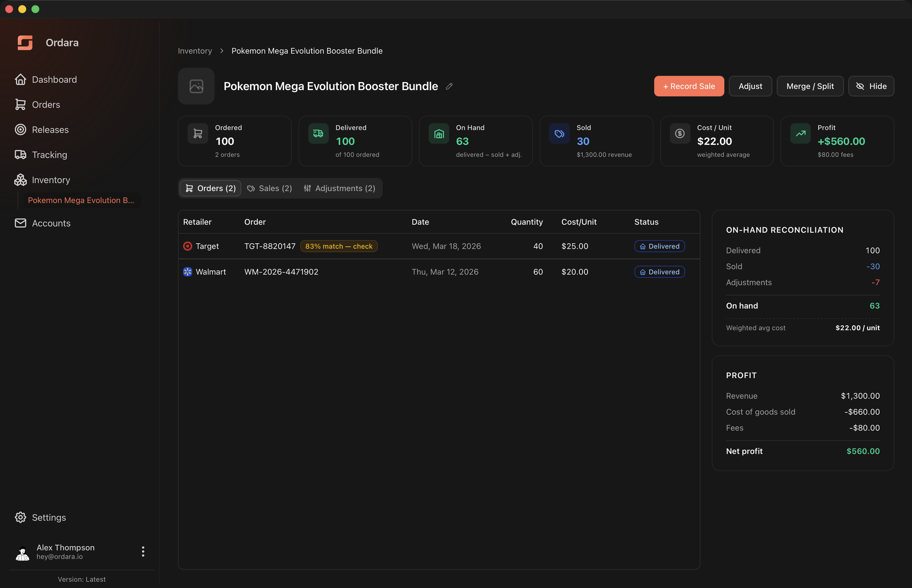Click order number TGT-8820147
The width and height of the screenshot is (912, 588).
click(x=270, y=246)
